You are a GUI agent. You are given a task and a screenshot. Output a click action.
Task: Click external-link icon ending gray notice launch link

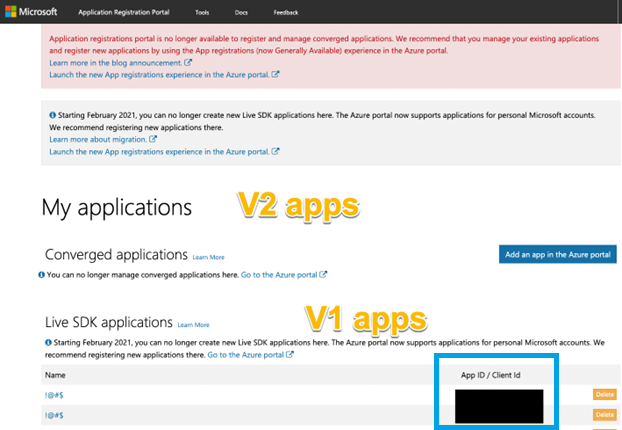pyautogui.click(x=275, y=151)
